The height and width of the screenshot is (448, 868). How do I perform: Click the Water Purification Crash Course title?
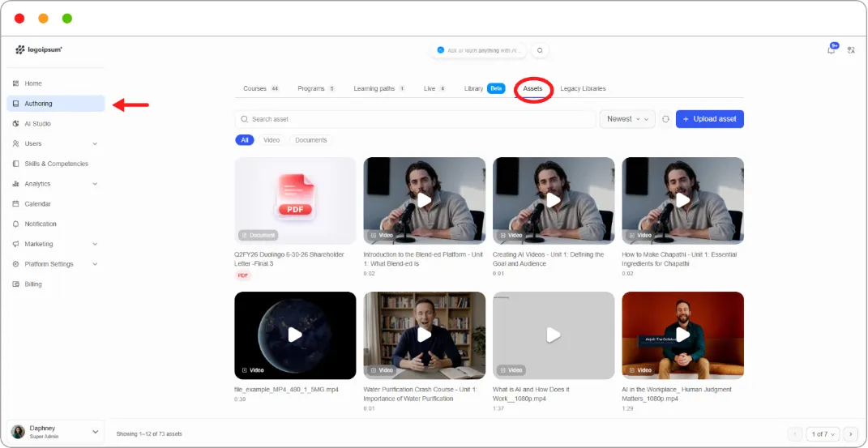click(420, 394)
